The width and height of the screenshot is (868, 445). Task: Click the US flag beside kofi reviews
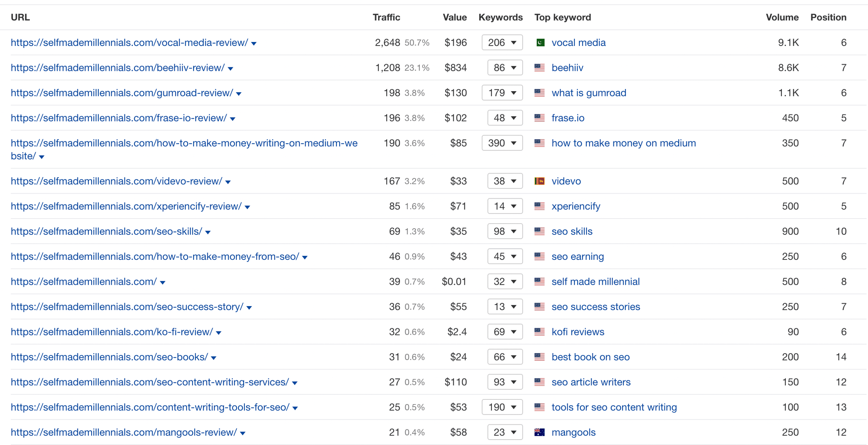[540, 332]
